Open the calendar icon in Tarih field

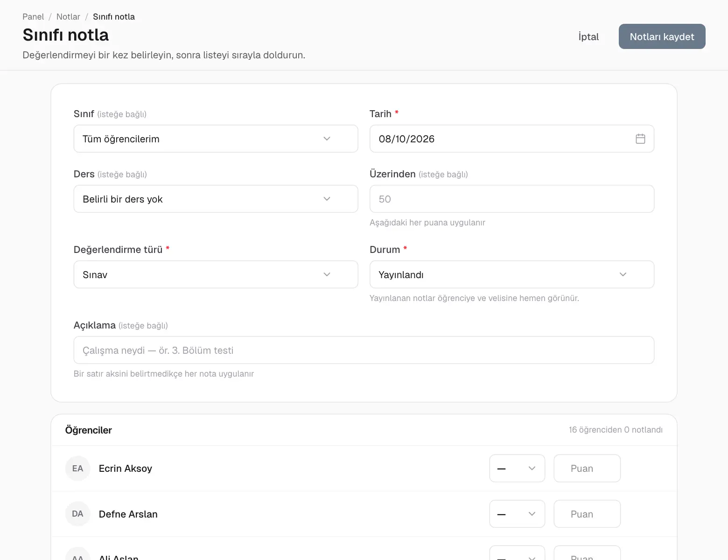[640, 139]
